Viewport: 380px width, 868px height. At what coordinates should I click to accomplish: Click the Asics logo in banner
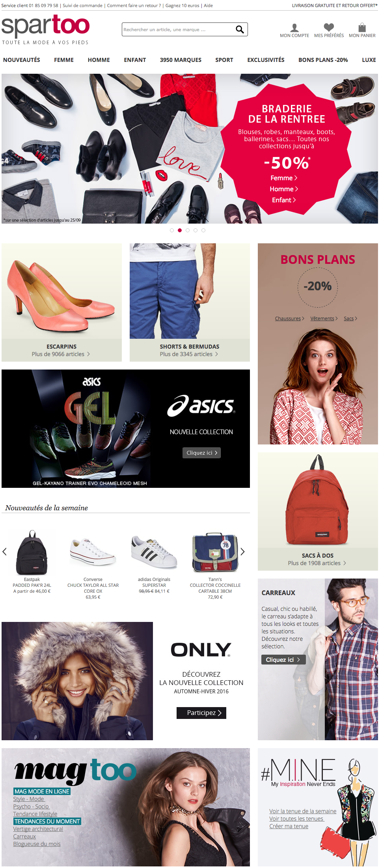tap(201, 406)
